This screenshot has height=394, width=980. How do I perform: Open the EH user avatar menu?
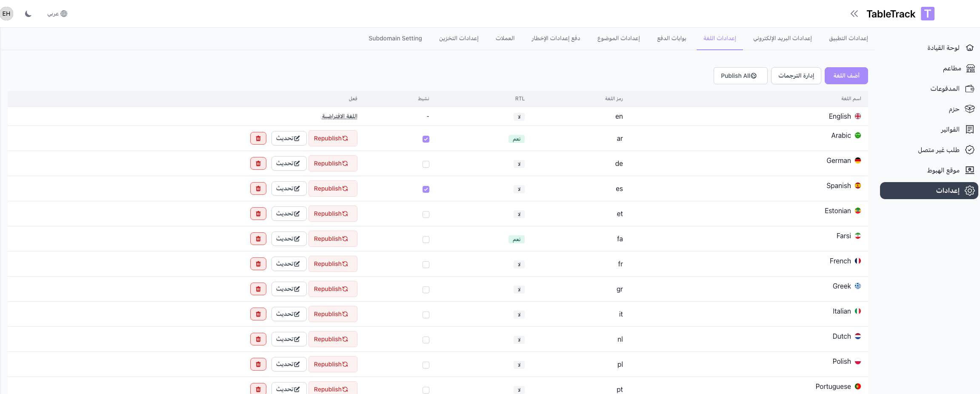point(6,14)
